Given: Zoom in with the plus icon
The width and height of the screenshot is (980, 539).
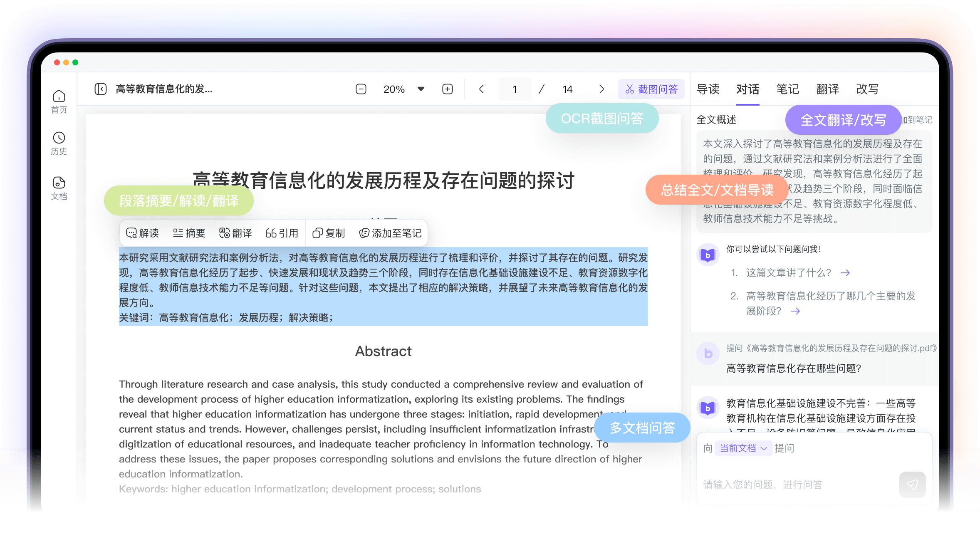Looking at the screenshot, I should click(447, 89).
